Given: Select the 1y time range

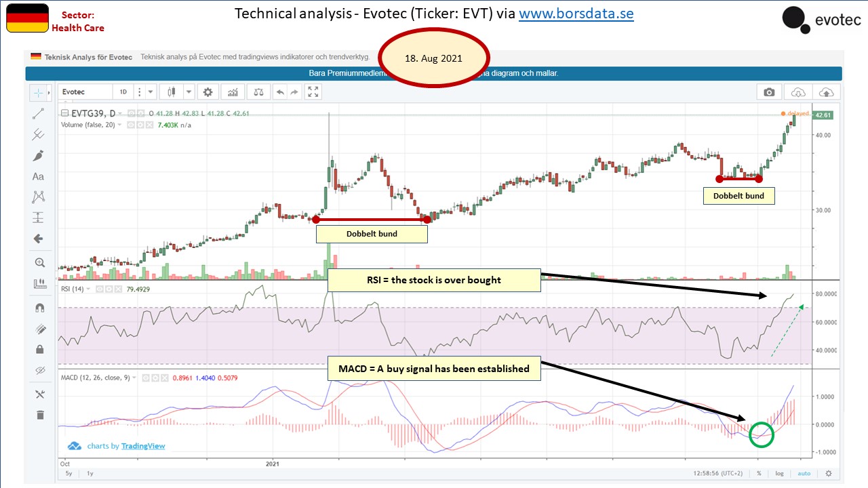Looking at the screenshot, I should pos(89,474).
